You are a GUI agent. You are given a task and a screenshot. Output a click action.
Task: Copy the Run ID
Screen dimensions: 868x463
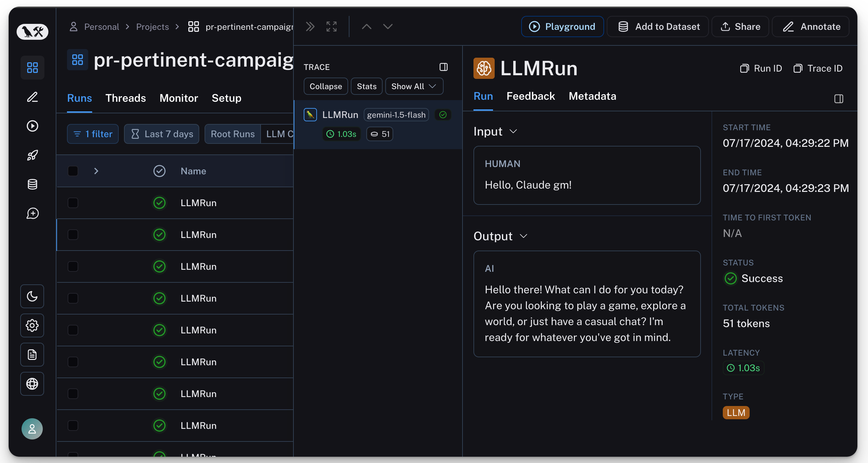pyautogui.click(x=761, y=68)
